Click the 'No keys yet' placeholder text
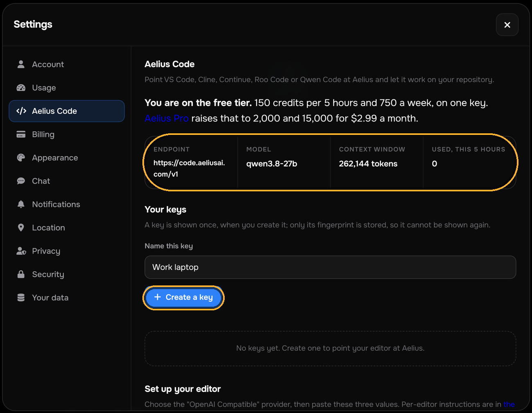The width and height of the screenshot is (532, 413). tap(330, 348)
